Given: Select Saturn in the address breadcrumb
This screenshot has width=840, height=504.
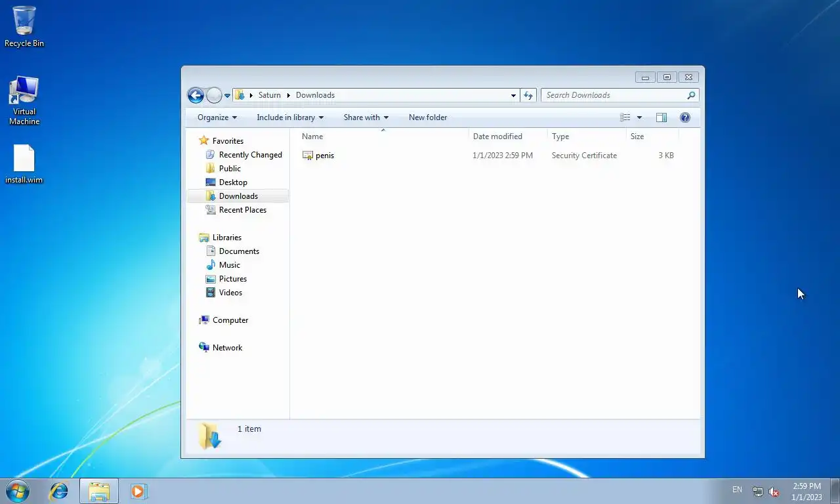Looking at the screenshot, I should (269, 95).
